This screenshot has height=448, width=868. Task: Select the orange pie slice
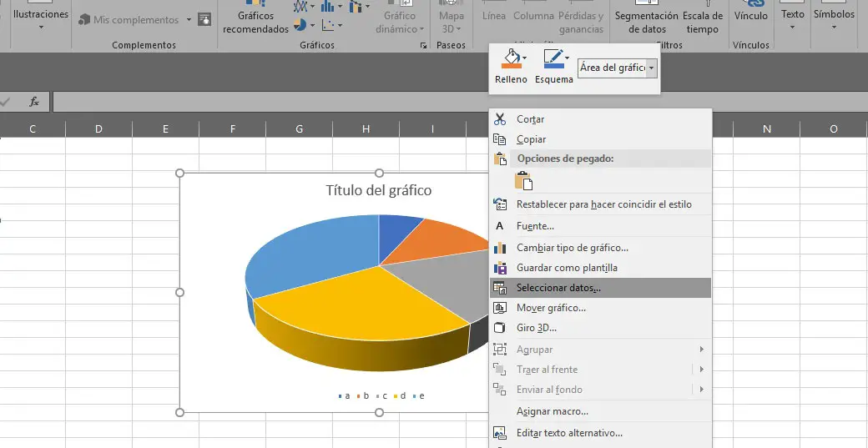click(x=443, y=242)
